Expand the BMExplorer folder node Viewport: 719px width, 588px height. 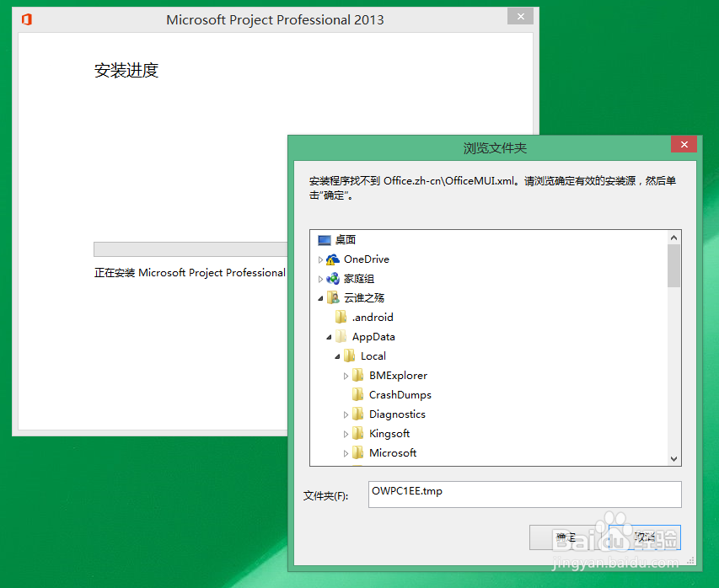(x=346, y=376)
